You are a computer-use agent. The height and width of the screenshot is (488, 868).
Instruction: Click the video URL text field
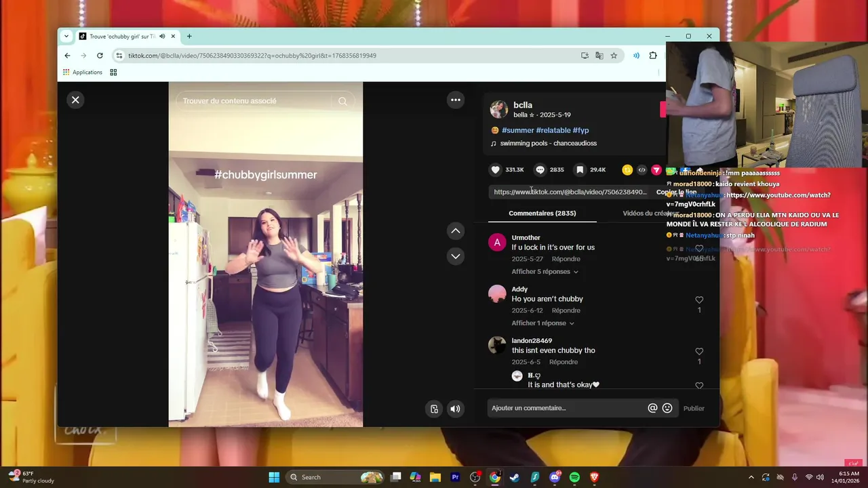570,192
